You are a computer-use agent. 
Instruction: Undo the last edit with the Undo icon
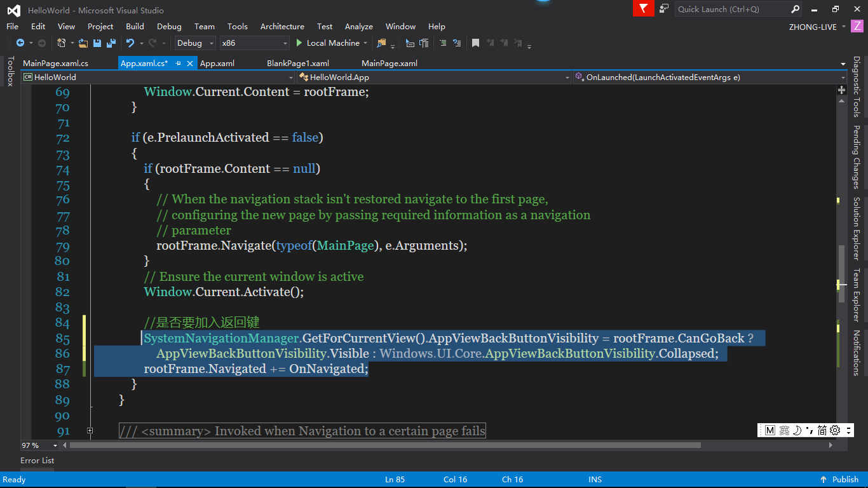coord(130,43)
